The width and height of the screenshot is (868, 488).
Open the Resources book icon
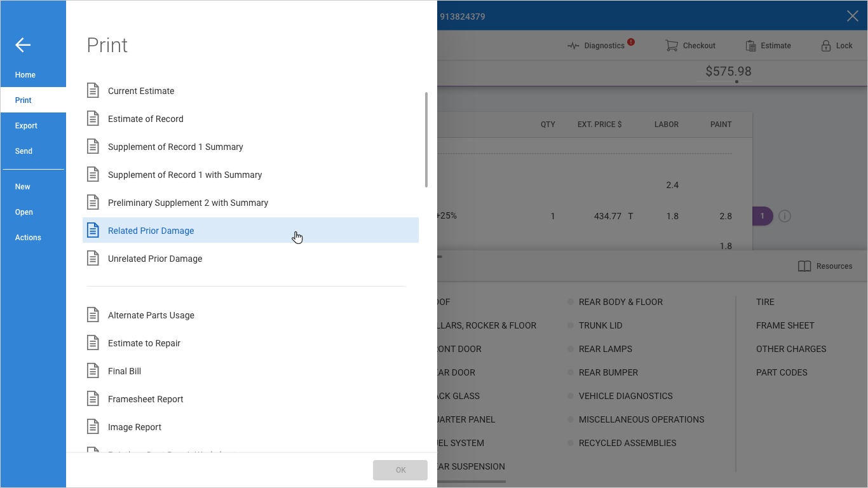click(x=804, y=266)
